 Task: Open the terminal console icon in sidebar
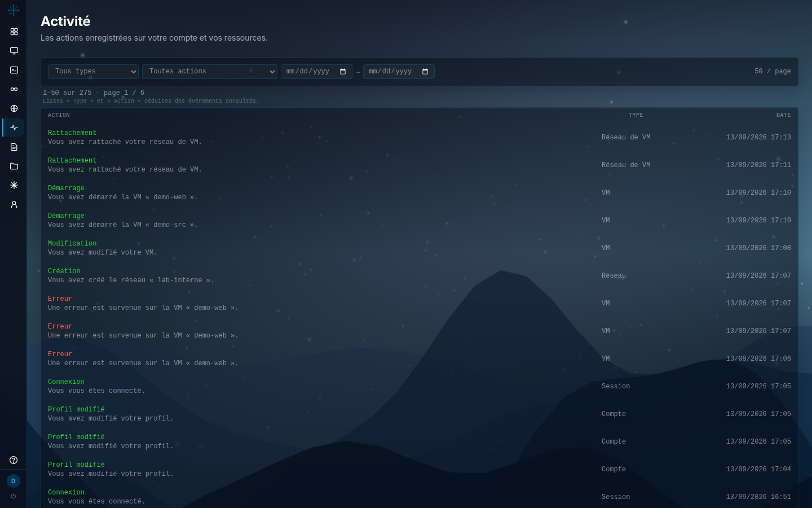coord(14,70)
